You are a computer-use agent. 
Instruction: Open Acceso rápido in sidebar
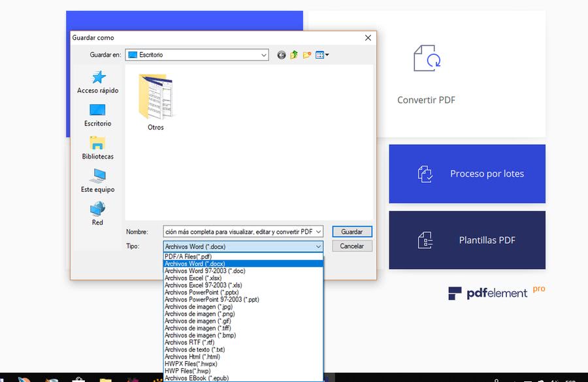pyautogui.click(x=98, y=82)
